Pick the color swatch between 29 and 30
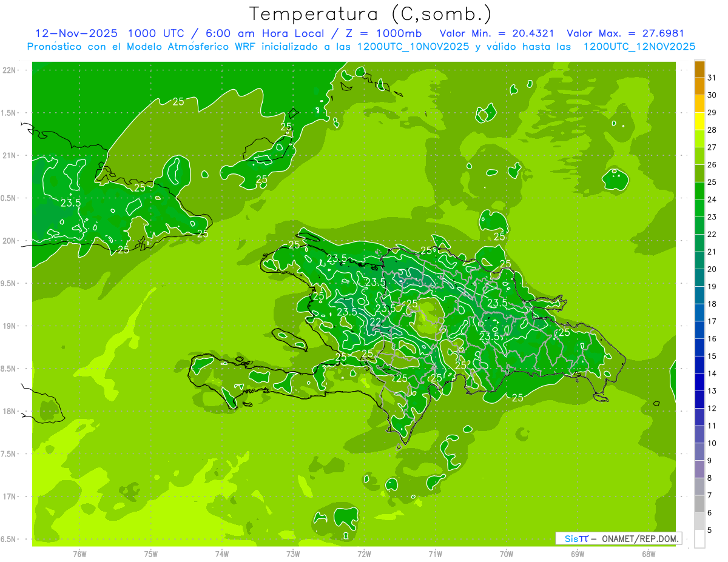The height and width of the screenshot is (562, 728). [x=699, y=104]
